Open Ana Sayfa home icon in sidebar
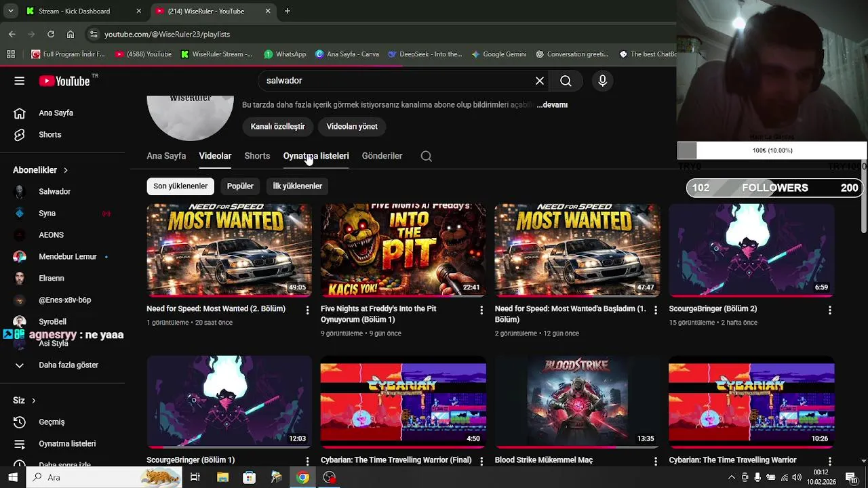868x488 pixels. [x=20, y=113]
